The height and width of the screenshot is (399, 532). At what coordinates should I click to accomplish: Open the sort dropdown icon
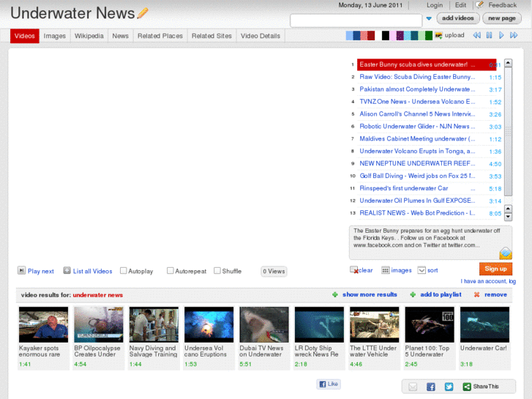pos(422,270)
